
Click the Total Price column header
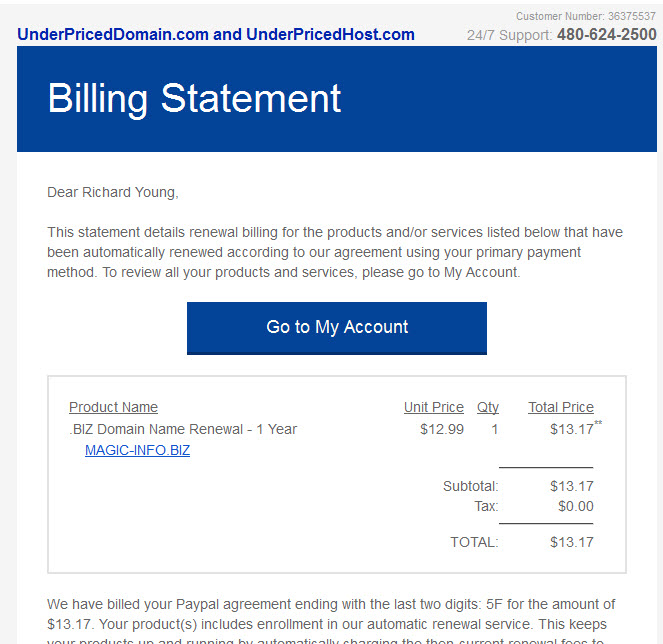pos(561,407)
